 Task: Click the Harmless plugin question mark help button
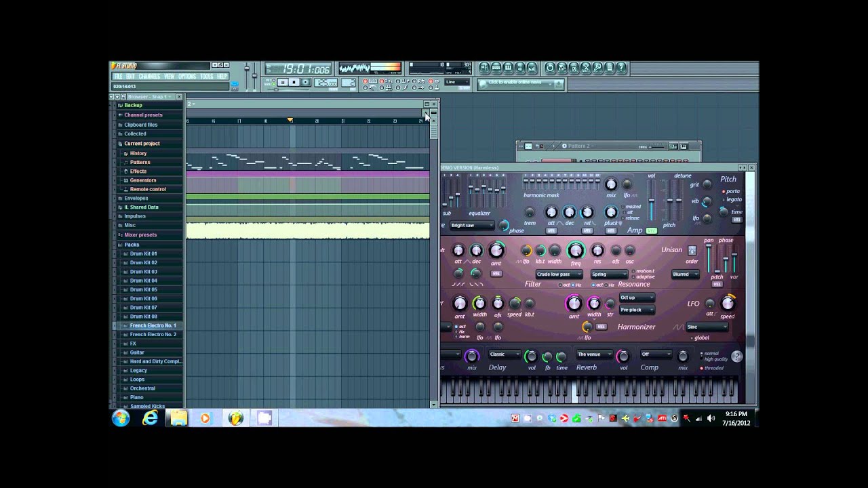click(737, 356)
